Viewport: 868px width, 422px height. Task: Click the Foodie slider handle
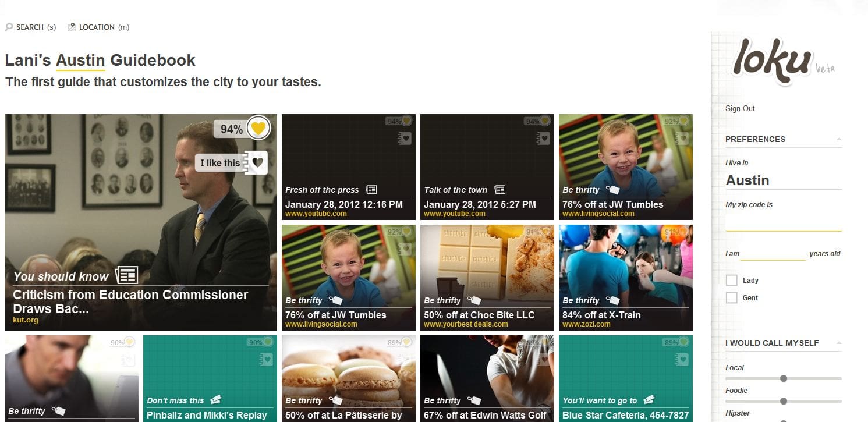point(784,401)
